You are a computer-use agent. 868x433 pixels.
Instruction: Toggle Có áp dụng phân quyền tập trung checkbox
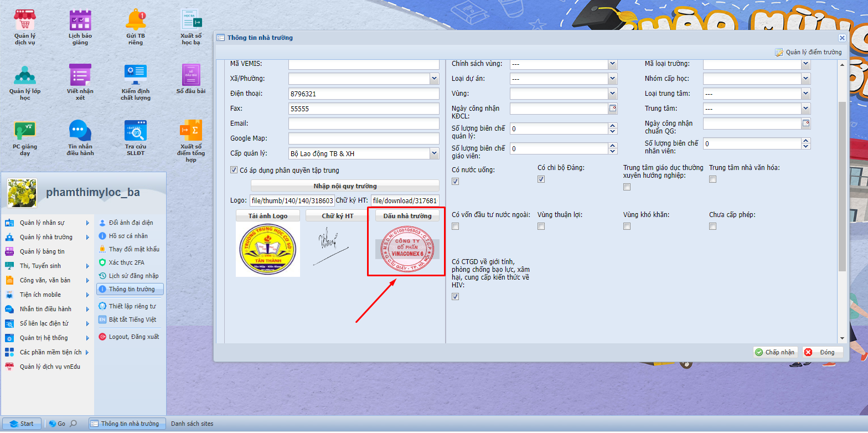234,170
